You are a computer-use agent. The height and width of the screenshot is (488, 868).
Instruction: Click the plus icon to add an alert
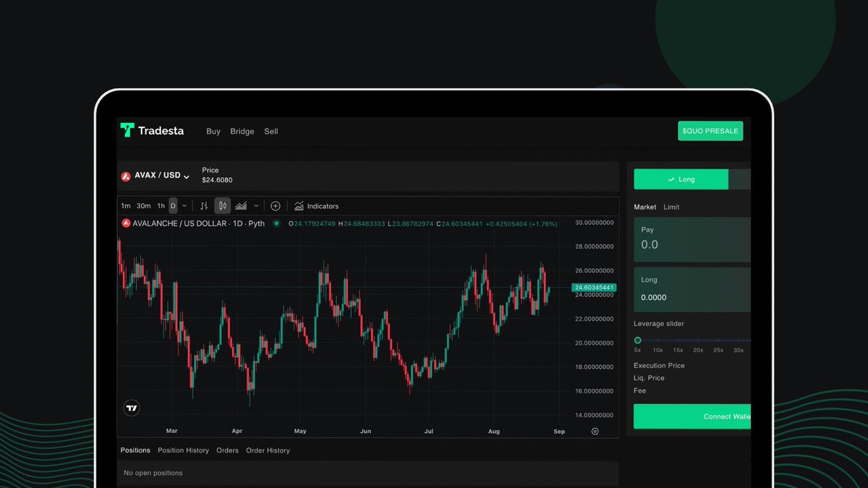coord(276,206)
